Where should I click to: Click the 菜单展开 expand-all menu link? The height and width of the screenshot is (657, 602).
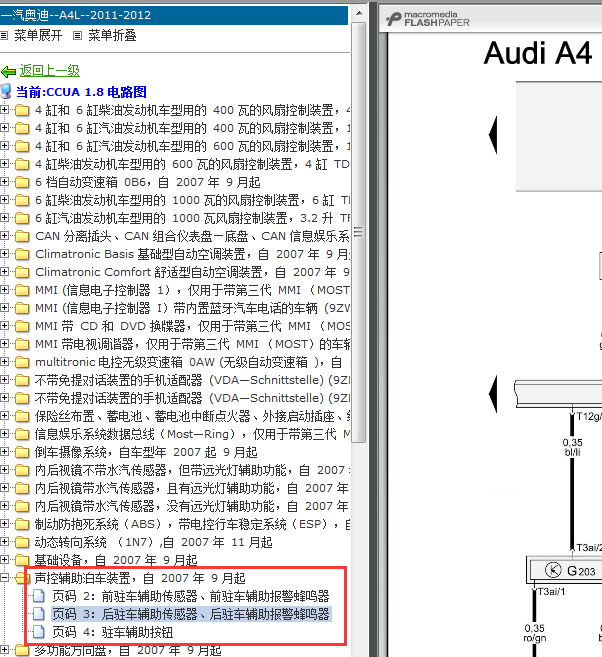coord(38,36)
